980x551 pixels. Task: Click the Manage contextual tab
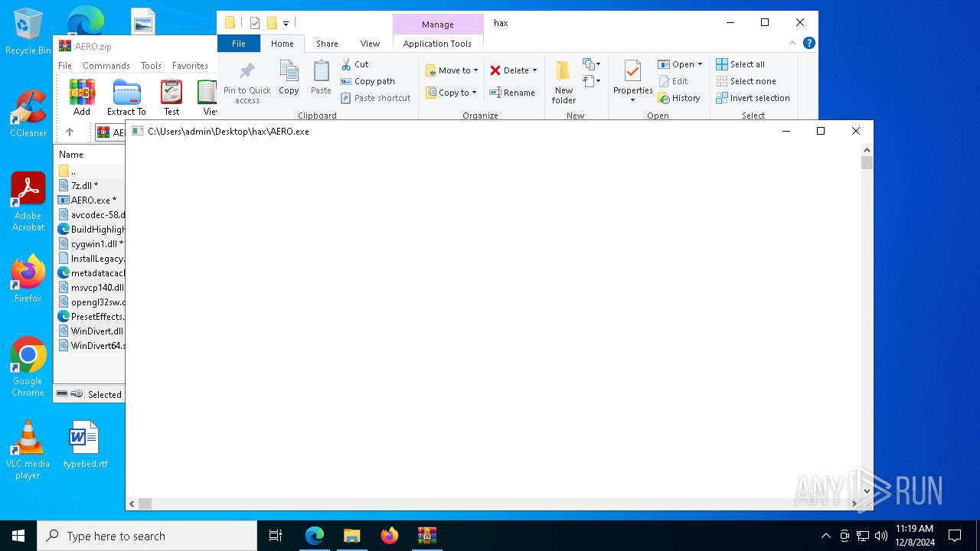437,24
